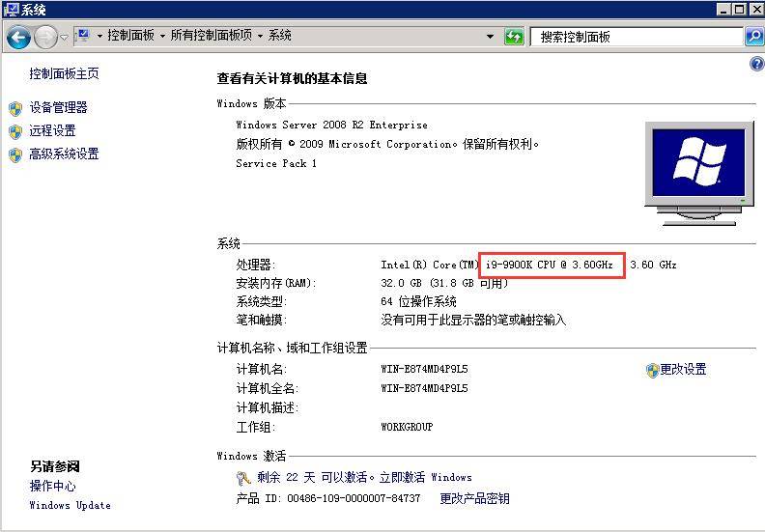Select the 控制面板 breadcrumb

click(130, 35)
